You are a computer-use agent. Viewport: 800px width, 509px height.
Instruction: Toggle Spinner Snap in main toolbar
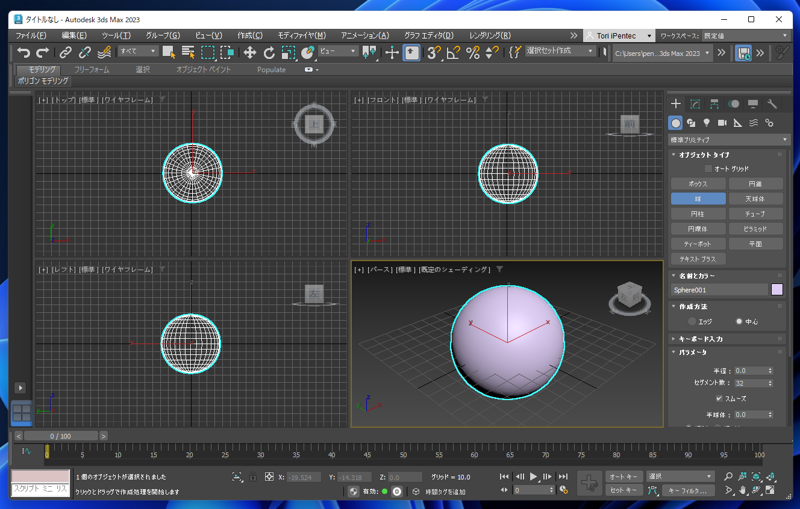[492, 52]
